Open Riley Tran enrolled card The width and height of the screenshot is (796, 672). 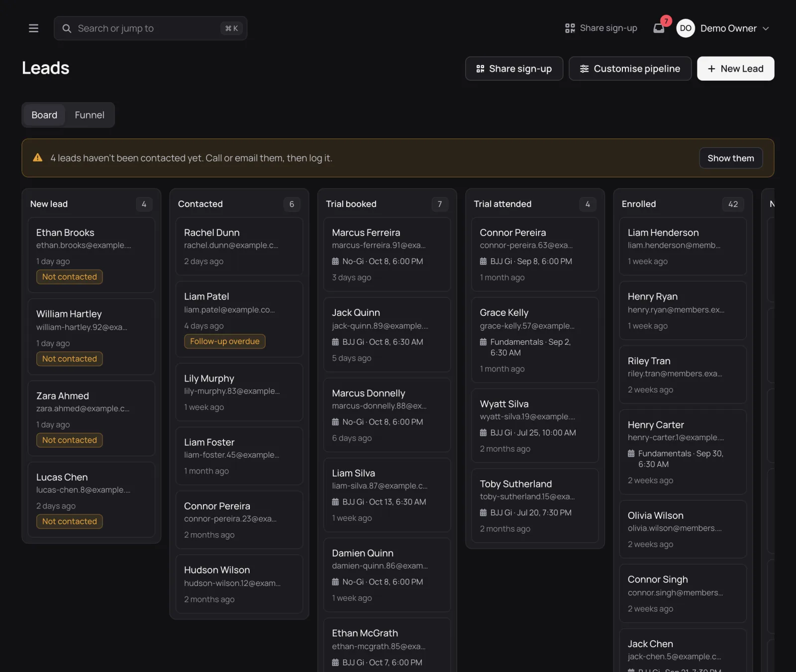click(x=683, y=375)
